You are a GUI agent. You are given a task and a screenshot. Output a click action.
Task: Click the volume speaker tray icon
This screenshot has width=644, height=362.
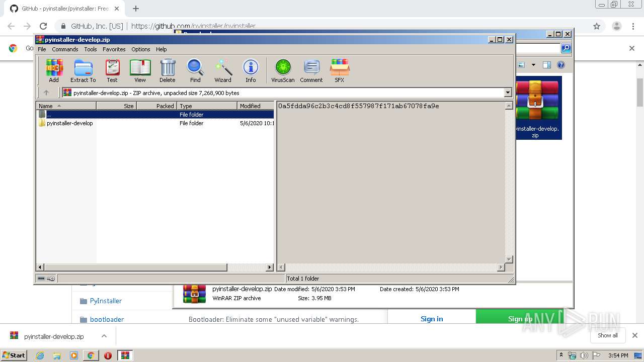(x=584, y=355)
